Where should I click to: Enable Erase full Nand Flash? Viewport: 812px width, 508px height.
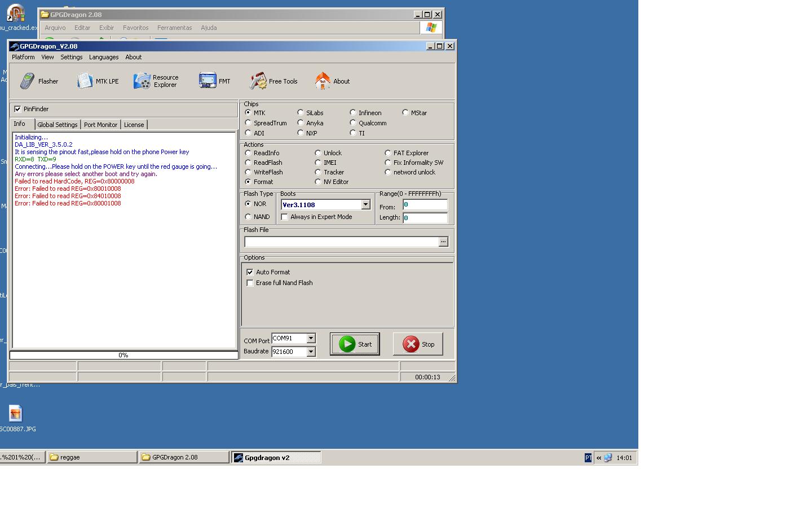[x=250, y=283]
